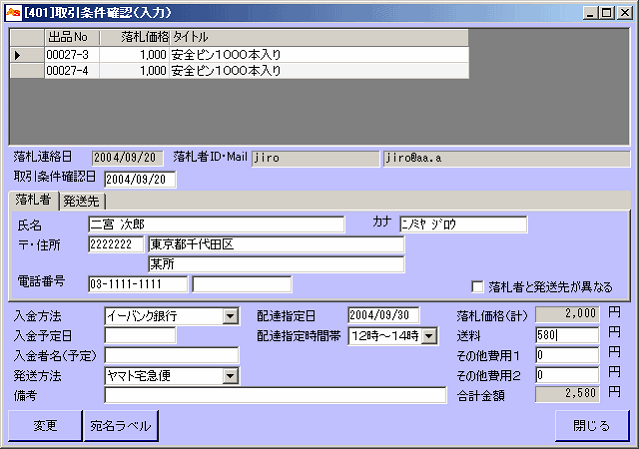Focus the カナ name field
Viewport: 639px width, 449px height.
(463, 224)
